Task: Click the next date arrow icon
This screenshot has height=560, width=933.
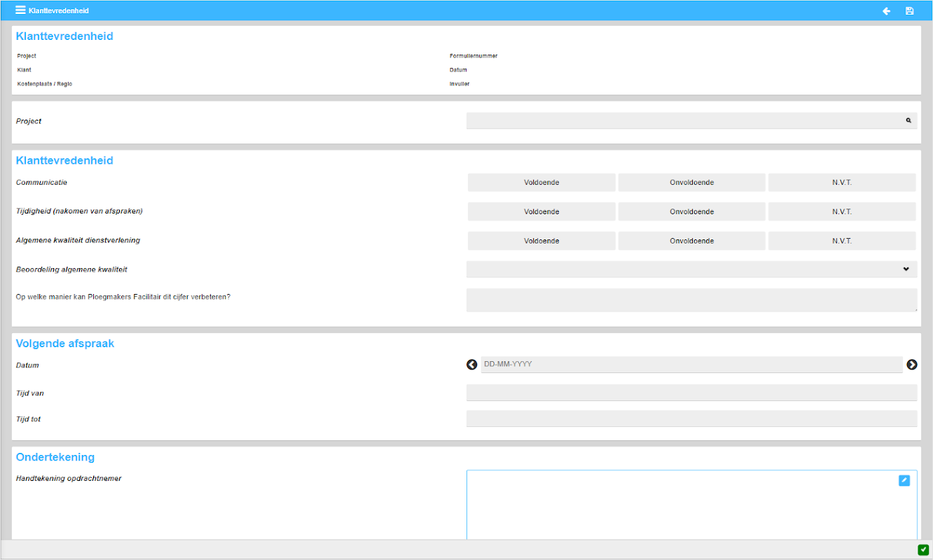Action: coord(912,365)
